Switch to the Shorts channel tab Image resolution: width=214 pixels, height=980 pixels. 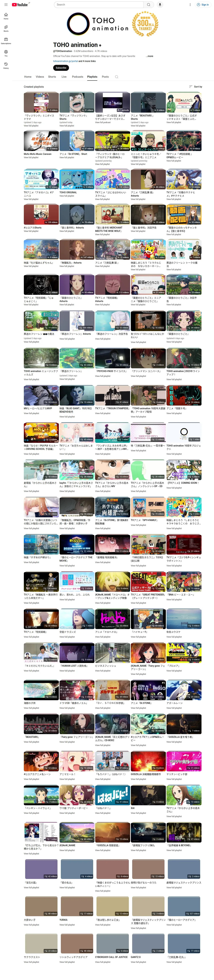tap(52, 77)
